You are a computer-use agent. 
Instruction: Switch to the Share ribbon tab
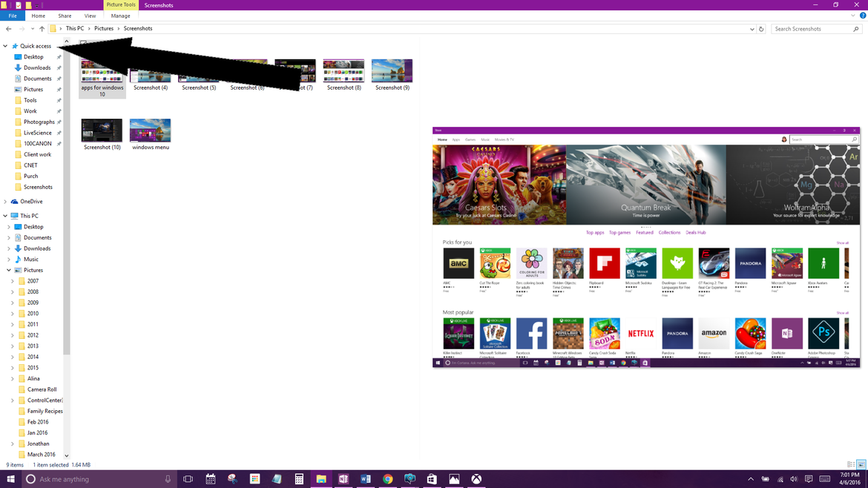(65, 16)
